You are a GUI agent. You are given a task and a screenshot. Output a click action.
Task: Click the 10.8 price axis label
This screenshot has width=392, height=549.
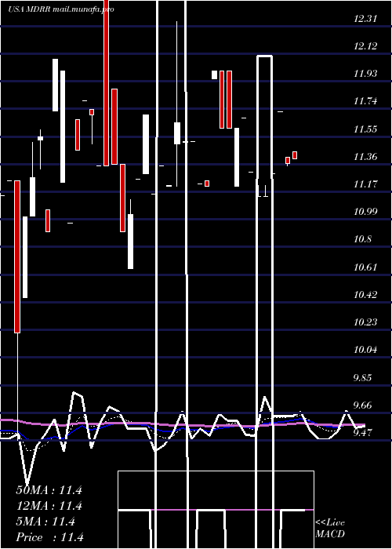click(x=364, y=239)
